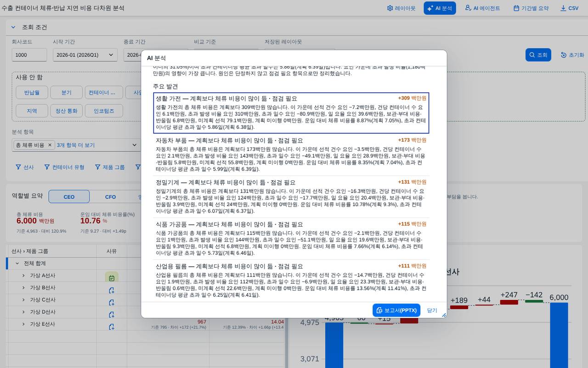Select the 정밀기계 finding card
The height and width of the screenshot is (368, 588).
[291, 196]
